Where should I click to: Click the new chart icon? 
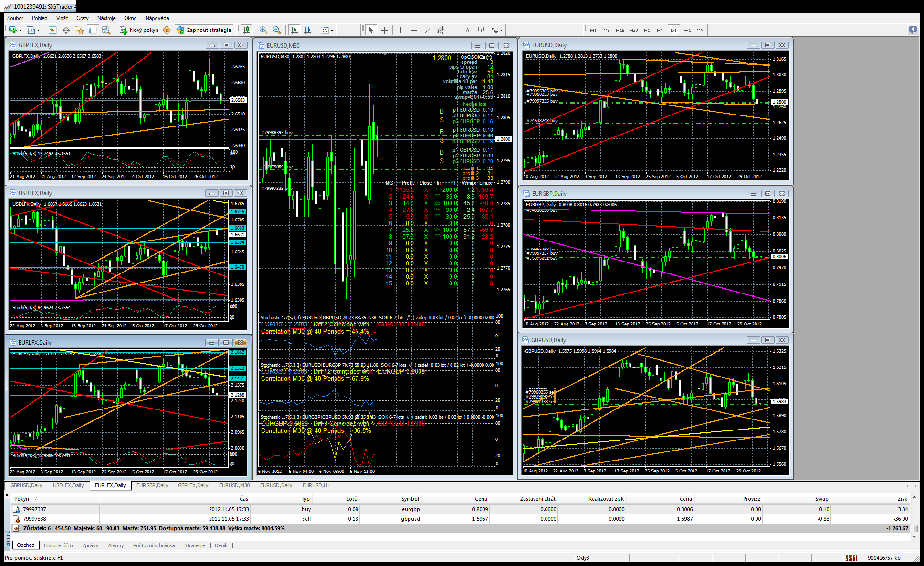click(12, 30)
